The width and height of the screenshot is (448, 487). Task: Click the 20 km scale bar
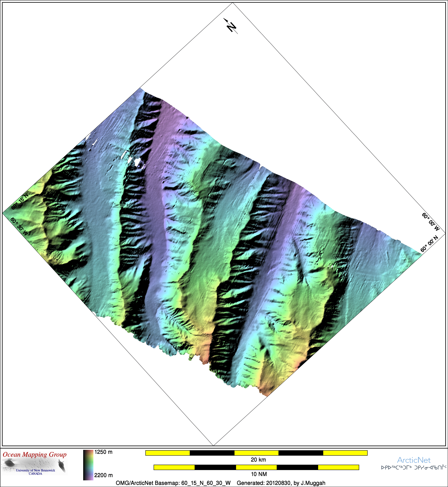(x=256, y=453)
